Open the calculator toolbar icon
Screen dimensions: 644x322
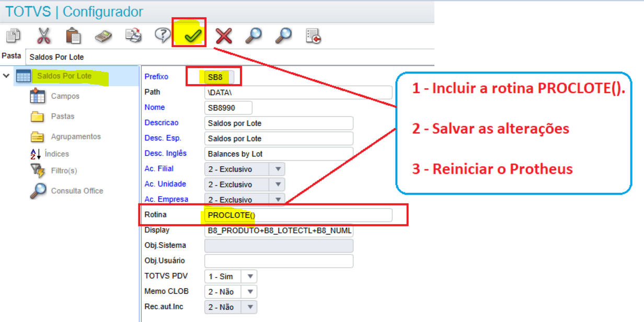(103, 36)
